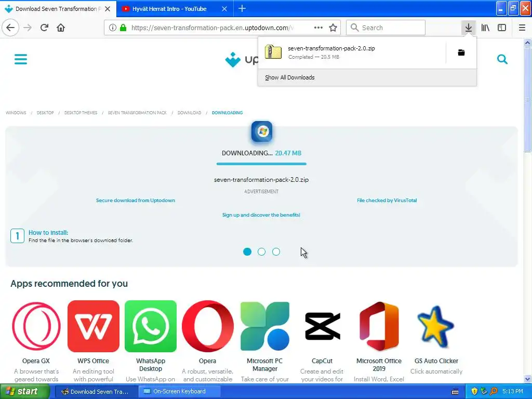Select the second carousel dot
Viewport: 532px width, 399px height.
(262, 252)
